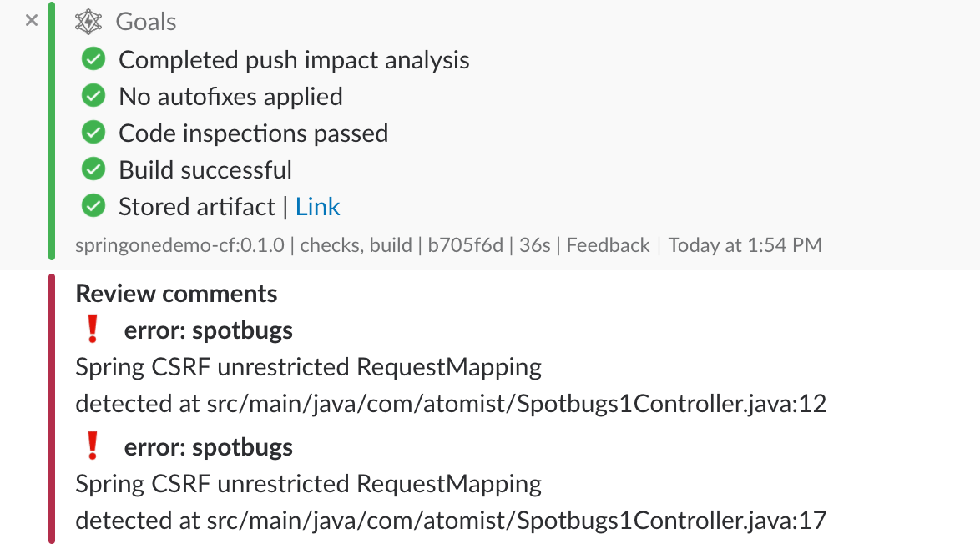Select the Review comments heading
Image resolution: width=980 pixels, height=554 pixels.
pyautogui.click(x=176, y=294)
